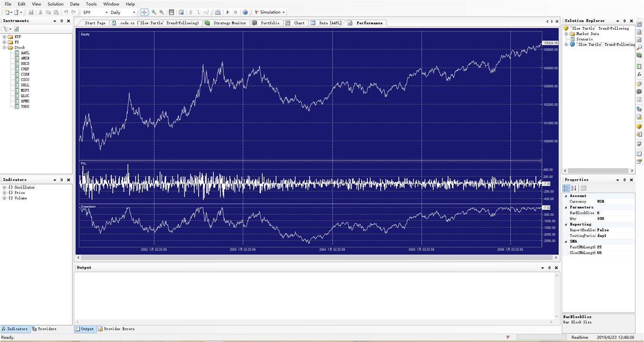Screen dimensions: 644x342
Task: Expand Market Data in Solution Explorer
Action: 566,34
